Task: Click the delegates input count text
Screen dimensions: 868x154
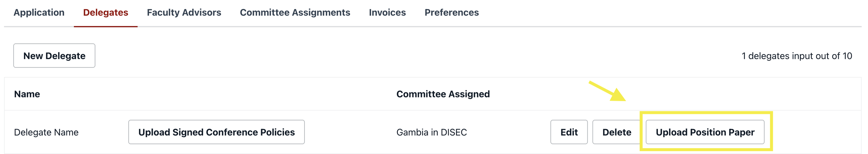Action: point(796,56)
